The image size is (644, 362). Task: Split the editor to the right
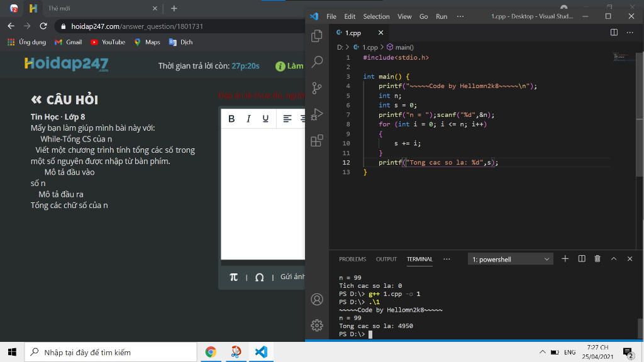click(x=614, y=33)
